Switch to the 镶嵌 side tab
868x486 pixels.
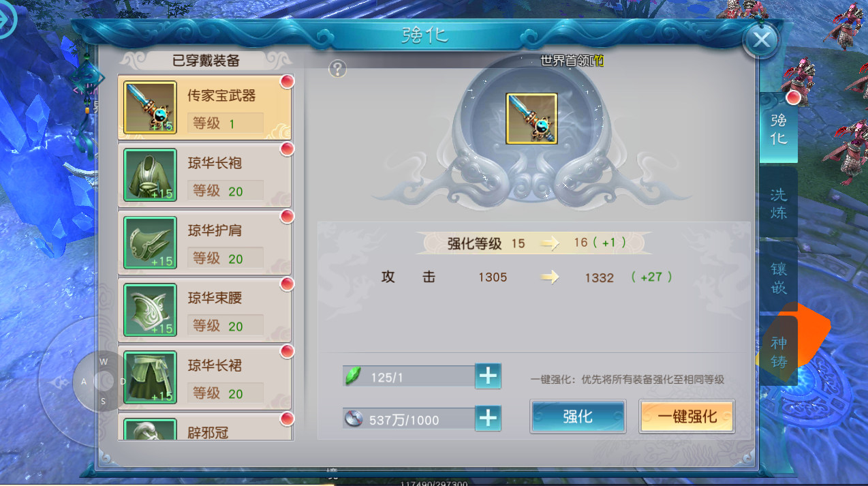(779, 277)
